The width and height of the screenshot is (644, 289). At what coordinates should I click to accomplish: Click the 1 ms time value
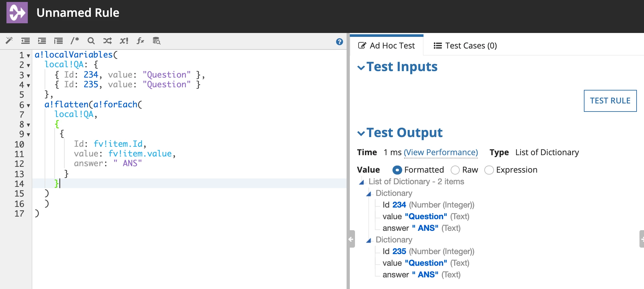392,152
